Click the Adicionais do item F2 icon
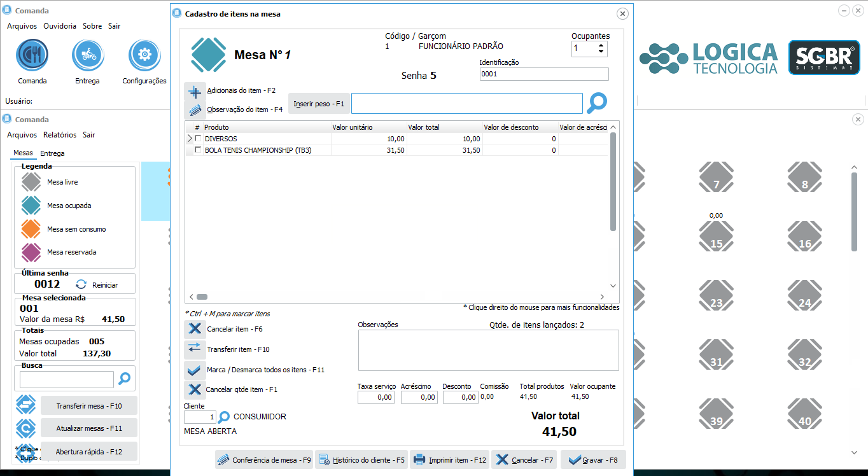The width and height of the screenshot is (868, 476). point(195,91)
